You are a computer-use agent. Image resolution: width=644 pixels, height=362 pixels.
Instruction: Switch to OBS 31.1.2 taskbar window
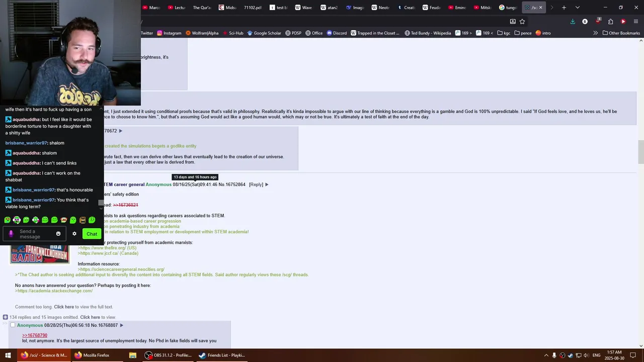point(168,355)
